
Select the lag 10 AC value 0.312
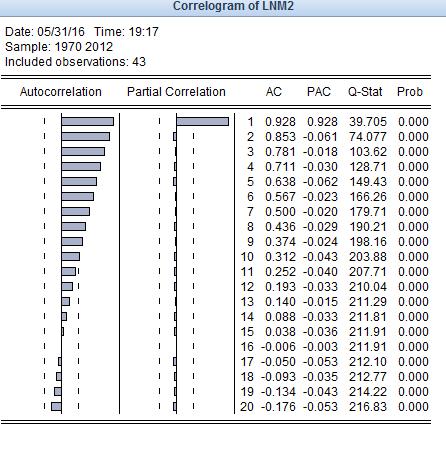pos(280,257)
